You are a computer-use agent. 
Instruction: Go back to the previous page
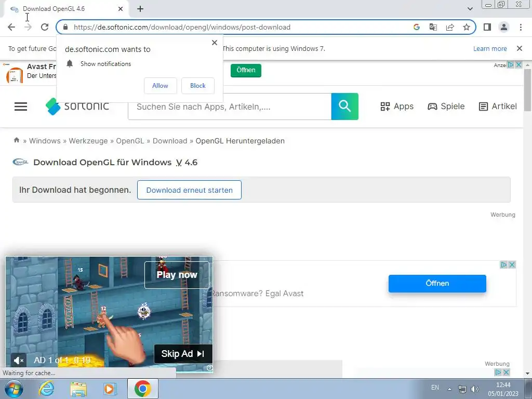[x=11, y=27]
